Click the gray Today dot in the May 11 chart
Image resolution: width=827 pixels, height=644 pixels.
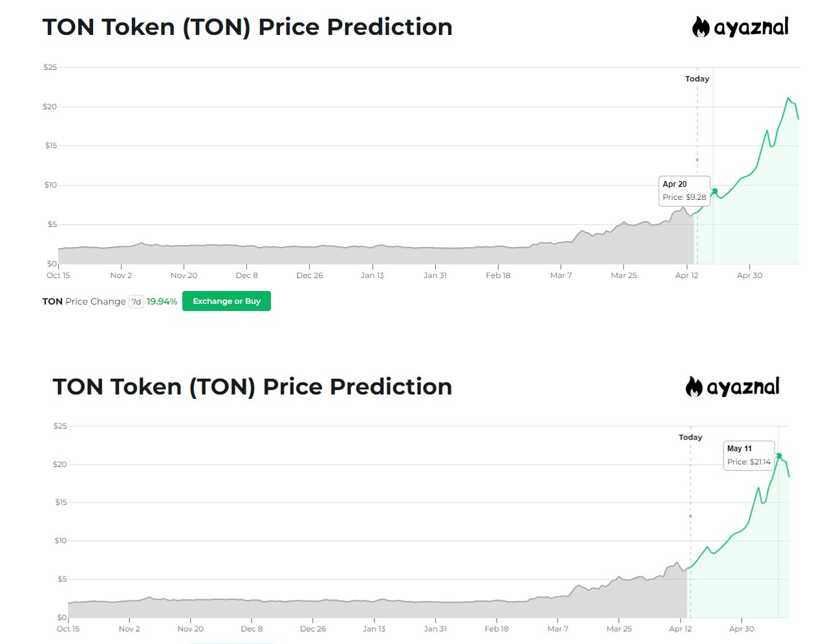point(691,516)
